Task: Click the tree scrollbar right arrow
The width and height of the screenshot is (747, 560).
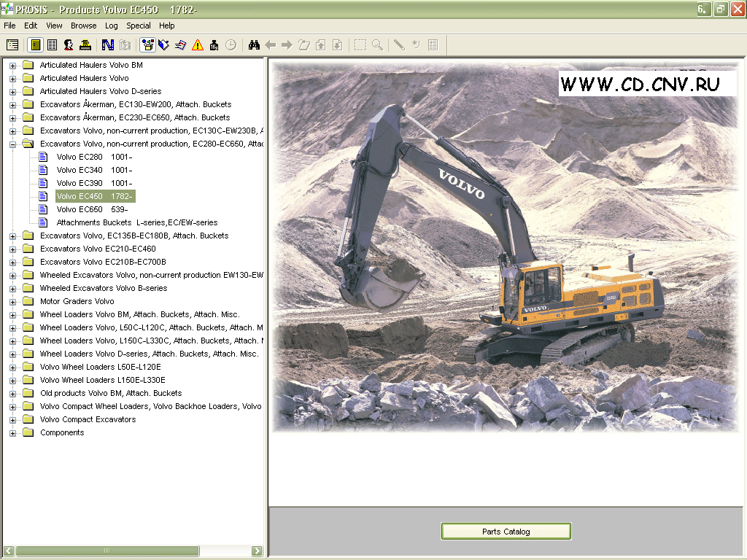Action: (257, 551)
